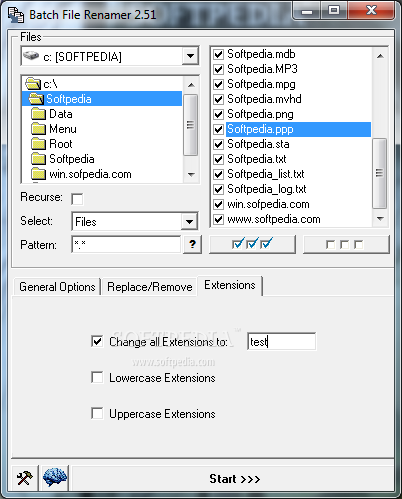Switch to the Replace/Remove tab
This screenshot has height=499, width=402.
[x=150, y=287]
